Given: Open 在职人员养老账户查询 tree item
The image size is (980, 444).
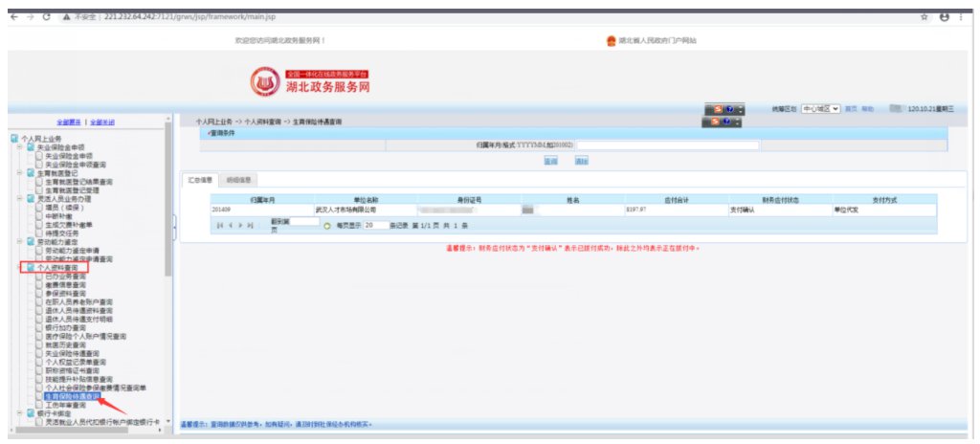Looking at the screenshot, I should [x=78, y=301].
